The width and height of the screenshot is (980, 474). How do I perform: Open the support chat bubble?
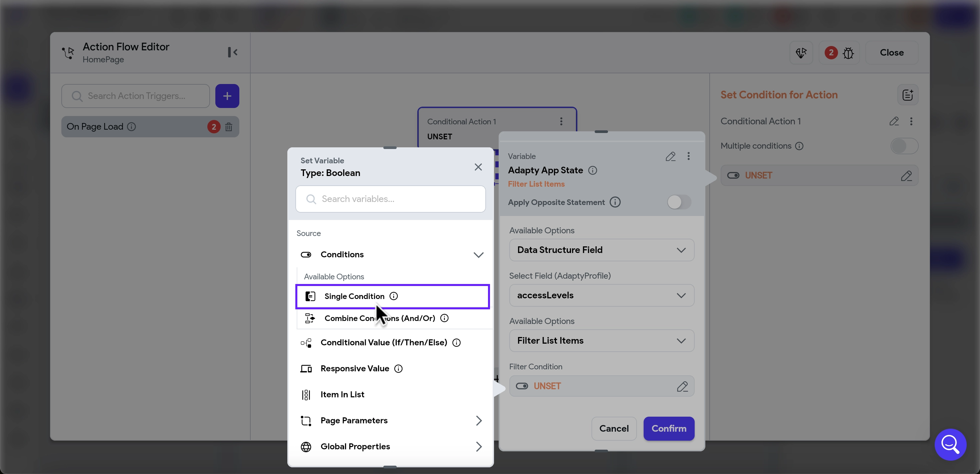pos(950,444)
